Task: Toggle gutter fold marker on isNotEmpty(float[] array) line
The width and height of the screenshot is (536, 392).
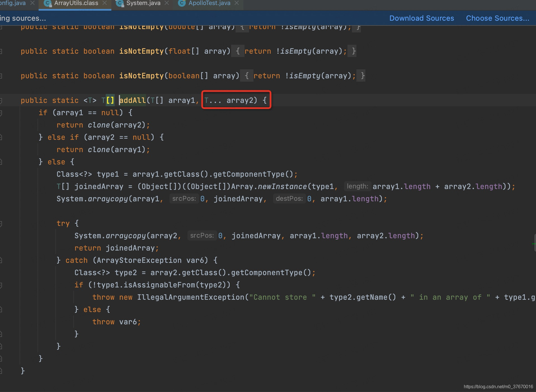Action: coord(1,51)
